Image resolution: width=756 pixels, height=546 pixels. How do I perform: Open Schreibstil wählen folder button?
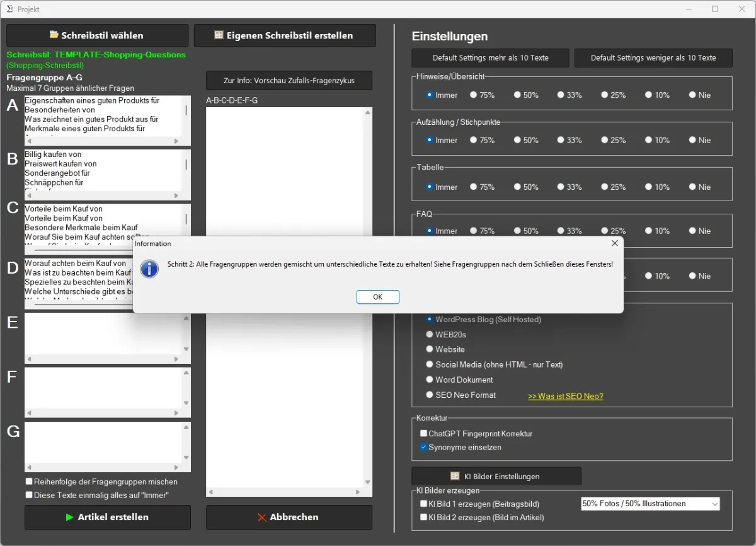click(97, 35)
